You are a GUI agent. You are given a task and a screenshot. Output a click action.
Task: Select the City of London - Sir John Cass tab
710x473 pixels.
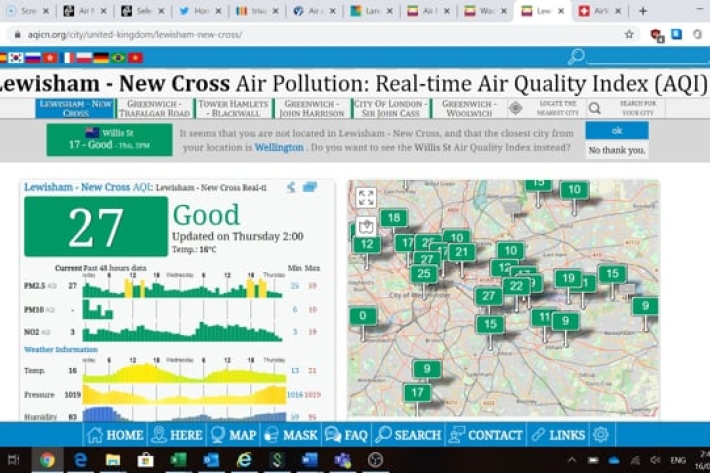pos(391,108)
